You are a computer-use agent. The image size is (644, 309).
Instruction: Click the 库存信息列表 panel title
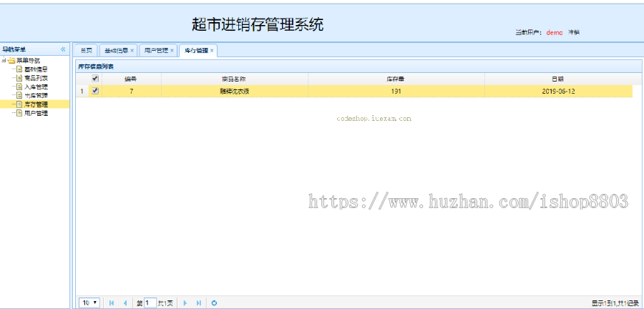pyautogui.click(x=97, y=66)
